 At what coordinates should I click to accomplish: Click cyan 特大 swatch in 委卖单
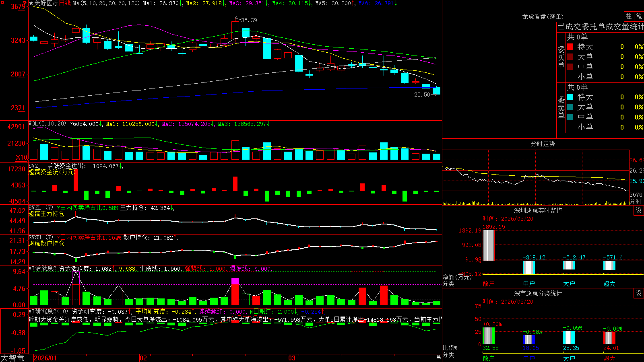click(x=570, y=97)
